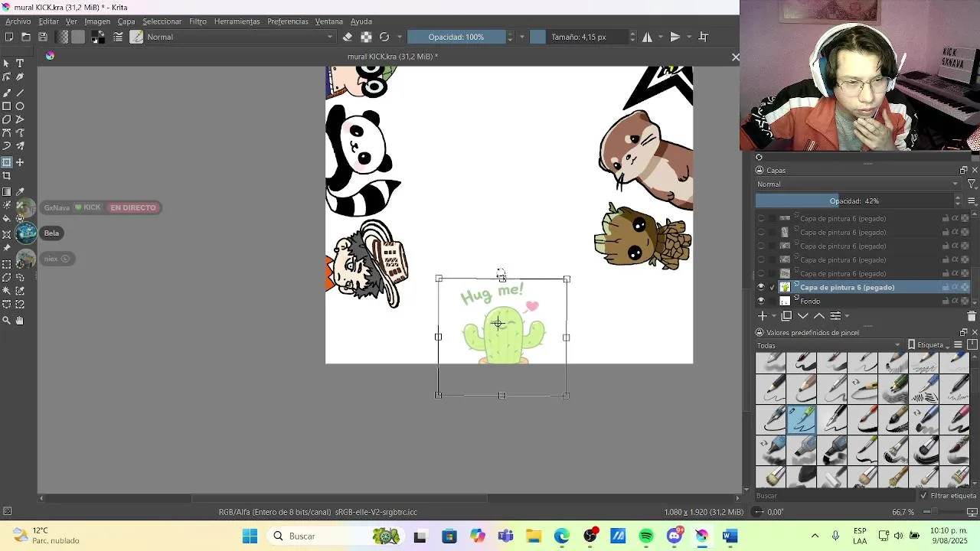Open the Archivo menu
This screenshot has width=980, height=551.
pyautogui.click(x=18, y=21)
